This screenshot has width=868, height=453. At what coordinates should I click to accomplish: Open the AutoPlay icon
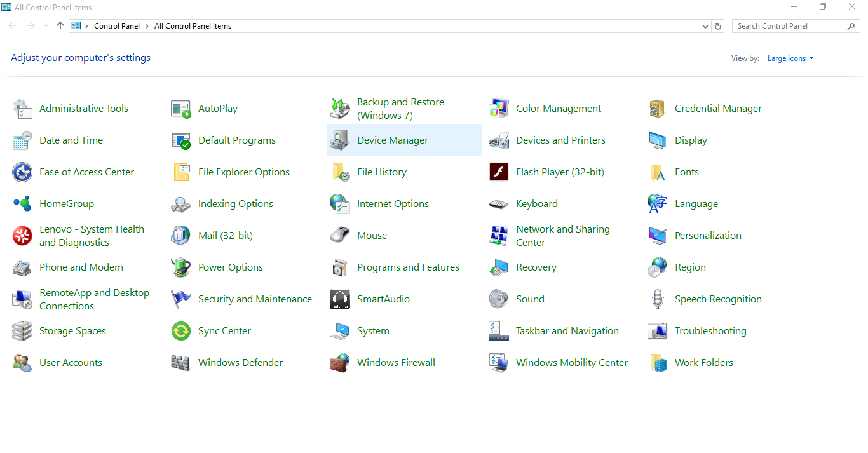point(181,109)
